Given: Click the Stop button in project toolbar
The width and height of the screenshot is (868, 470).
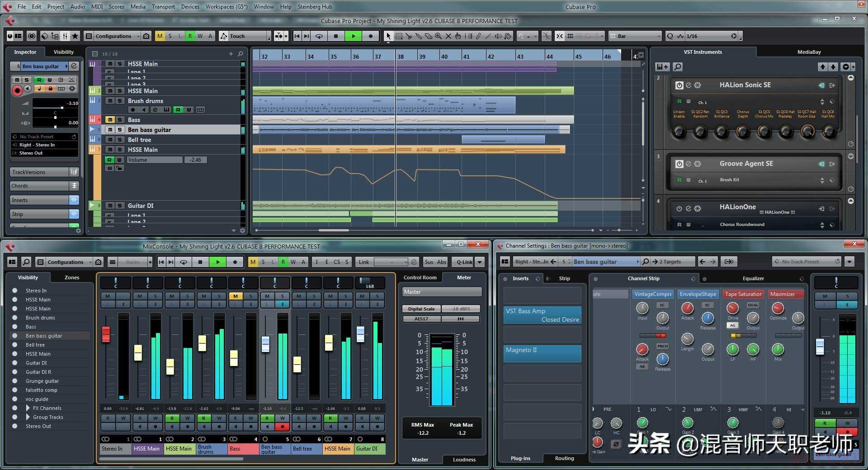Looking at the screenshot, I should point(335,36).
